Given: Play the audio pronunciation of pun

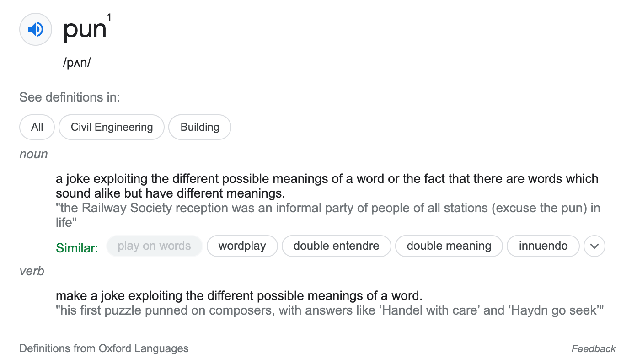Looking at the screenshot, I should point(35,30).
